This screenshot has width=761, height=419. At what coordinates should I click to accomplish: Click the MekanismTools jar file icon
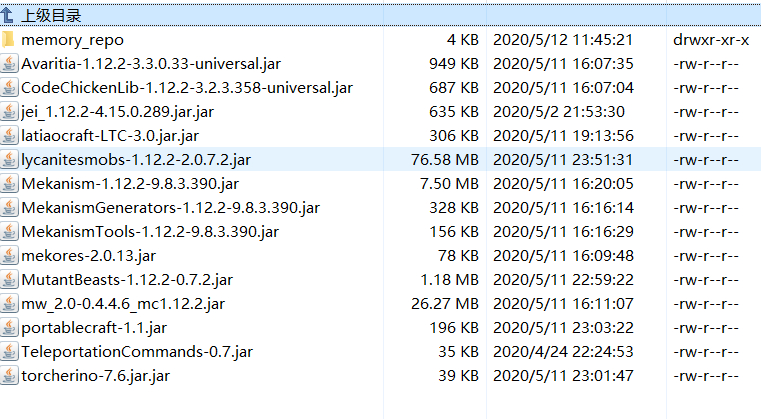(x=9, y=232)
